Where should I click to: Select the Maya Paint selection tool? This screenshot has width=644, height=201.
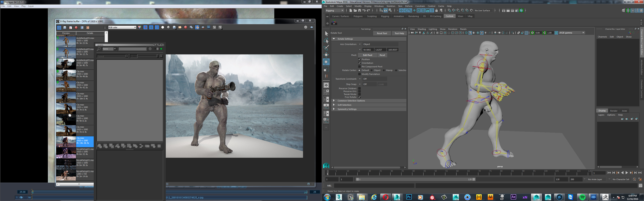(326, 47)
